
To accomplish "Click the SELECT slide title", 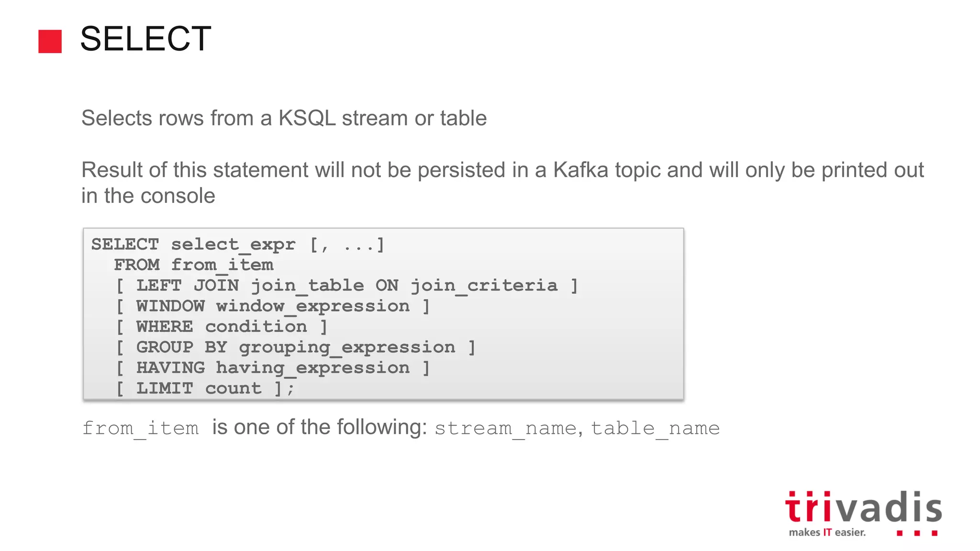I will tap(145, 39).
